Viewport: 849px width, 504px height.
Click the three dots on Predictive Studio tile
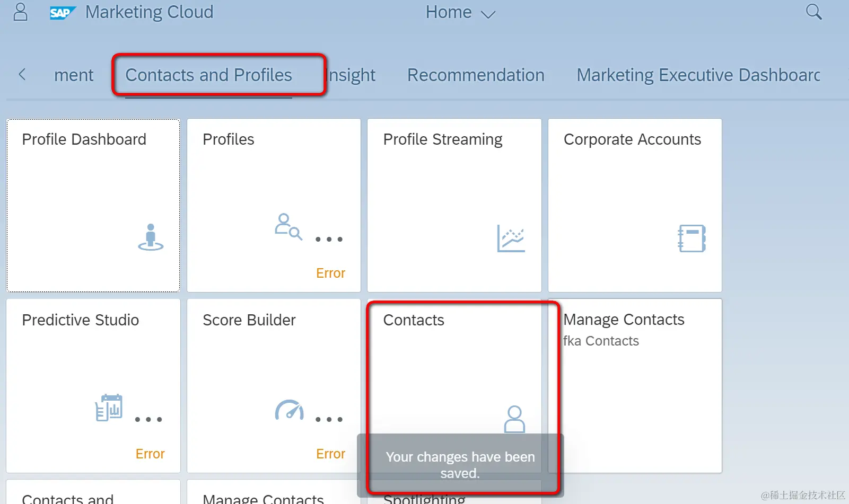tap(148, 420)
